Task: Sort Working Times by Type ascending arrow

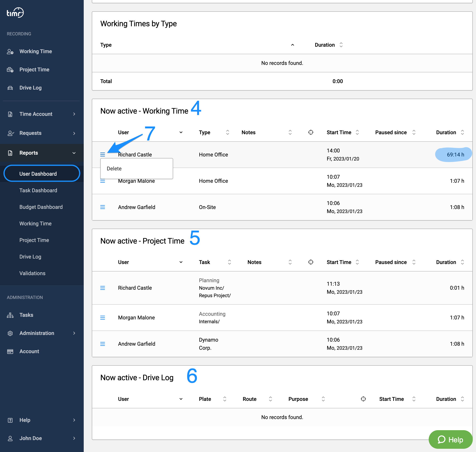Action: point(292,45)
